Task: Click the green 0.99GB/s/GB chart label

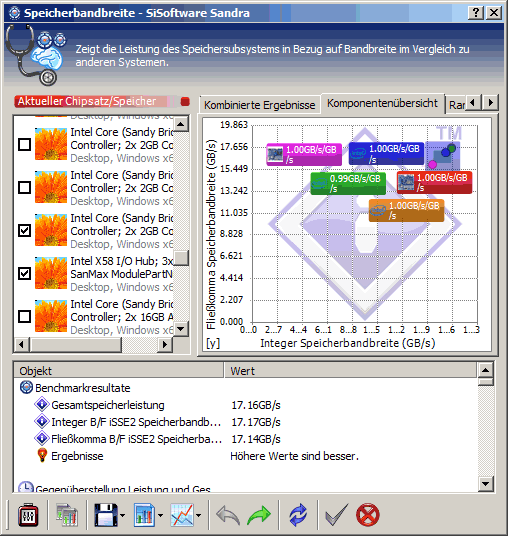Action: pyautogui.click(x=348, y=184)
